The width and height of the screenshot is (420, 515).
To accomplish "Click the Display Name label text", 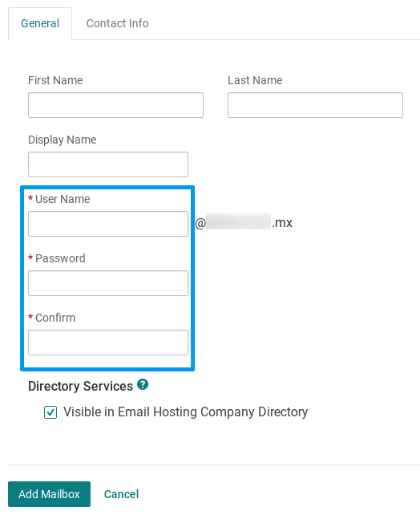I will click(63, 140).
